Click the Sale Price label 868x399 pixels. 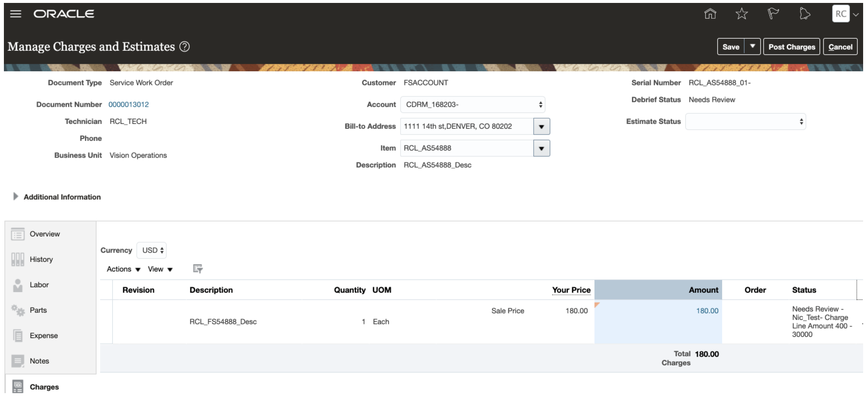pyautogui.click(x=508, y=311)
